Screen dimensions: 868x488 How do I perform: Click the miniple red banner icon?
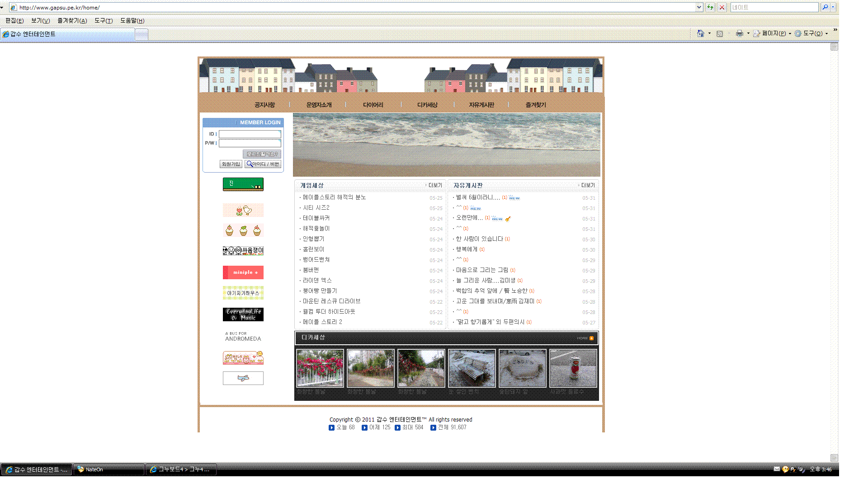tap(243, 272)
